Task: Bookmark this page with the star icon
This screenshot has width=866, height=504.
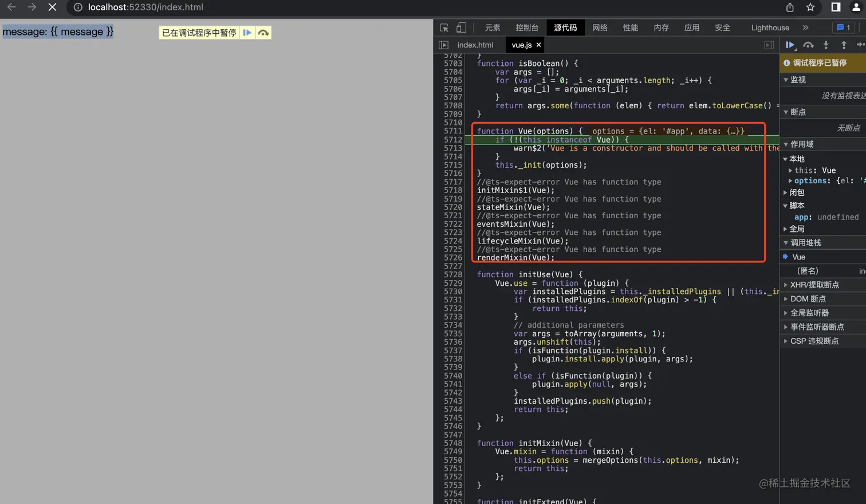Action: [x=810, y=7]
